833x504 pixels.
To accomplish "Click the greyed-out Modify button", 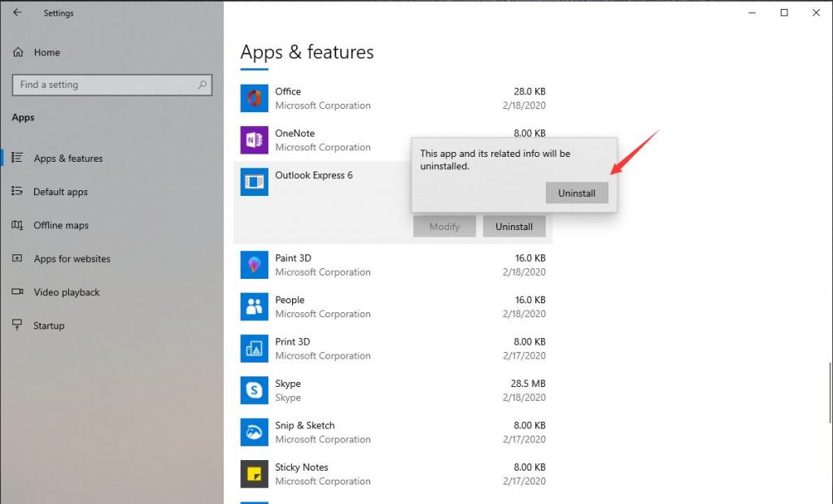I will (x=445, y=226).
